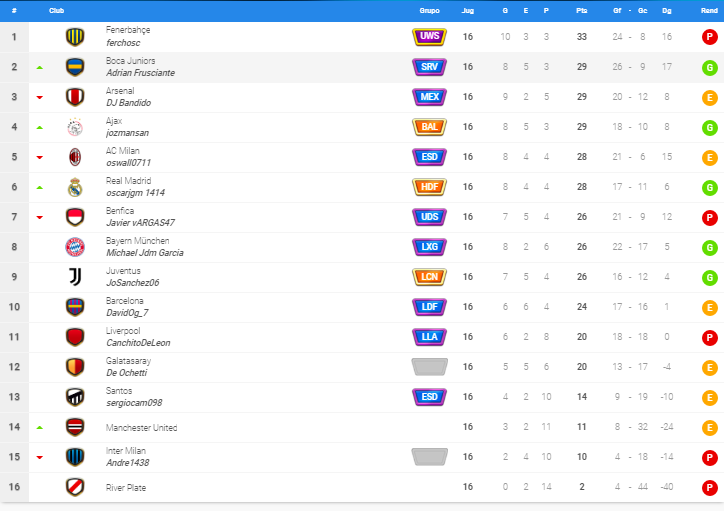Viewport: 724px width, 511px height.
Task: Click the Juventus logo icon
Action: coord(75,277)
